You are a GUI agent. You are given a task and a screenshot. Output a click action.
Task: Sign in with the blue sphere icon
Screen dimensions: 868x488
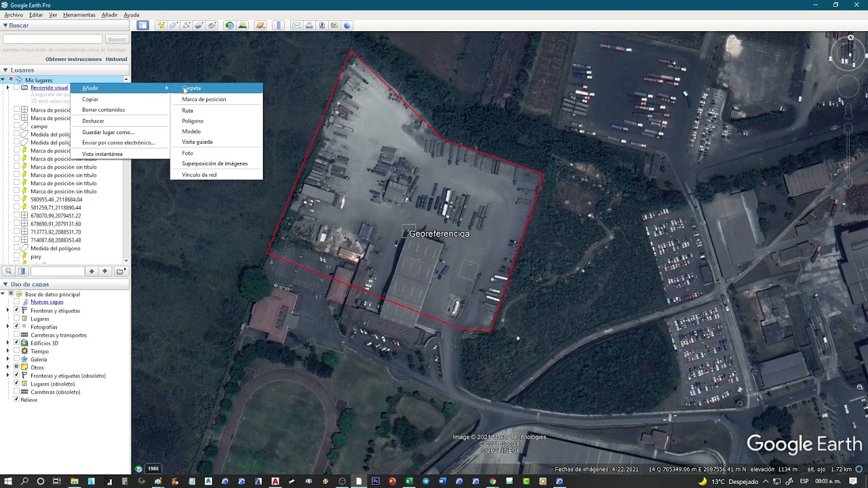coord(348,26)
